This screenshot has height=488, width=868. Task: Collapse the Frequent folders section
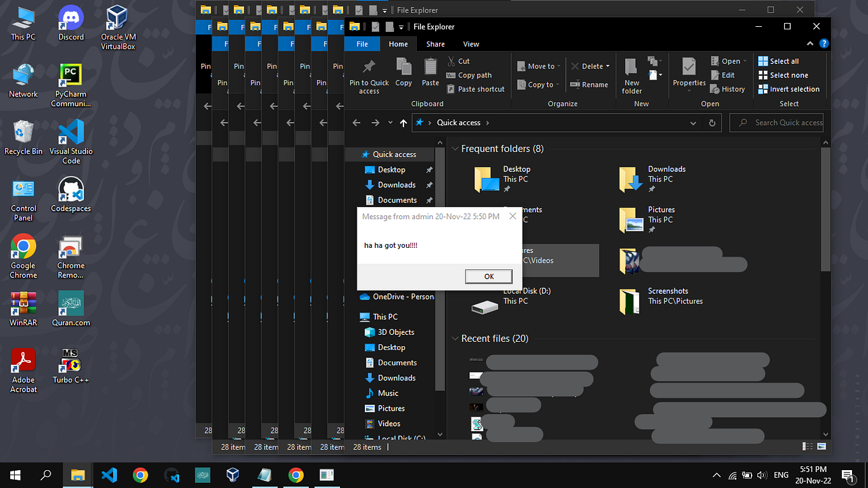(x=454, y=148)
